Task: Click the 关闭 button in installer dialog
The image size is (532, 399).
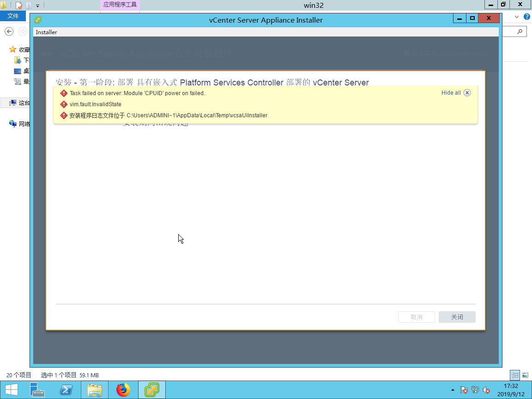Action: coord(457,317)
